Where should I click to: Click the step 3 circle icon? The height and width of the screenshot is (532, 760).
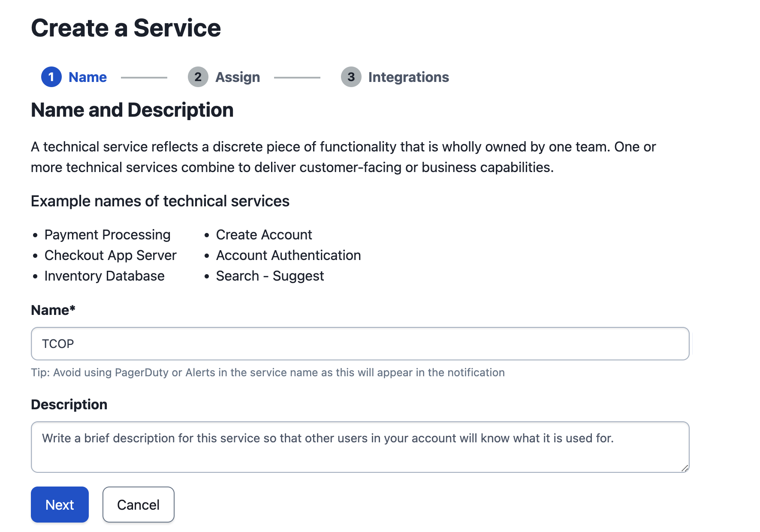pos(351,77)
